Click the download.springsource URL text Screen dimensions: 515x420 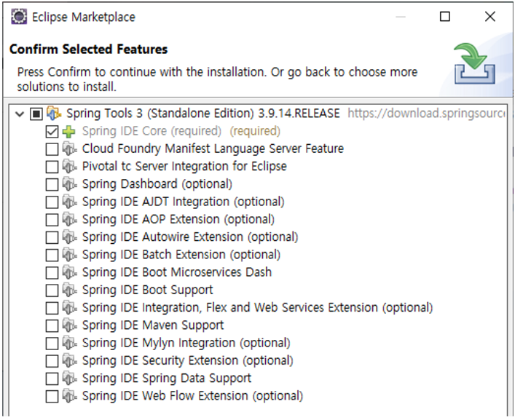click(426, 114)
